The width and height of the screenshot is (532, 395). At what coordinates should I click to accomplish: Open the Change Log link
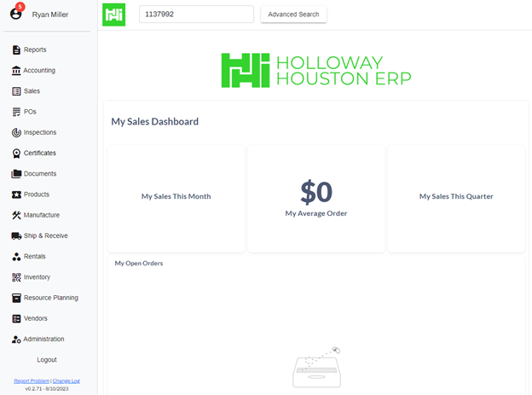(x=66, y=381)
